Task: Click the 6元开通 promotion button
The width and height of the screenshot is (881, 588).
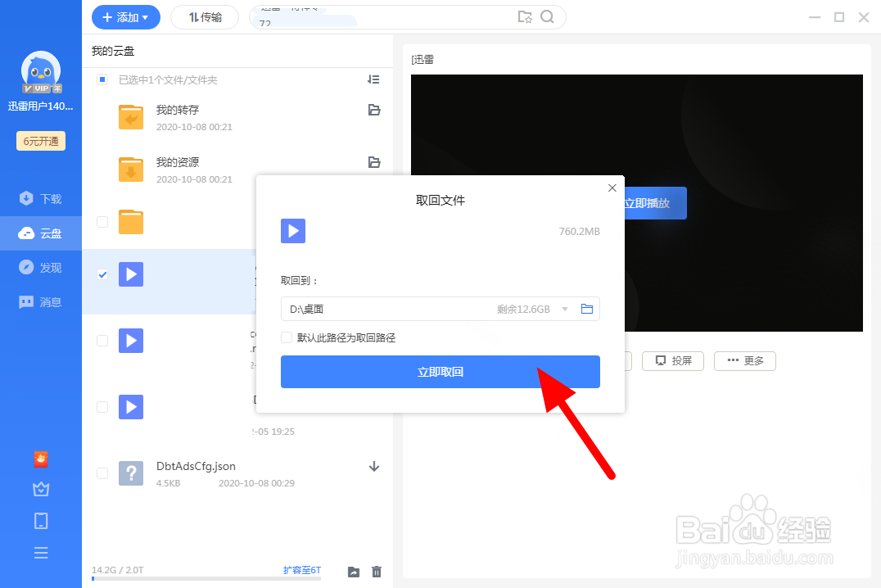Action: point(41,141)
